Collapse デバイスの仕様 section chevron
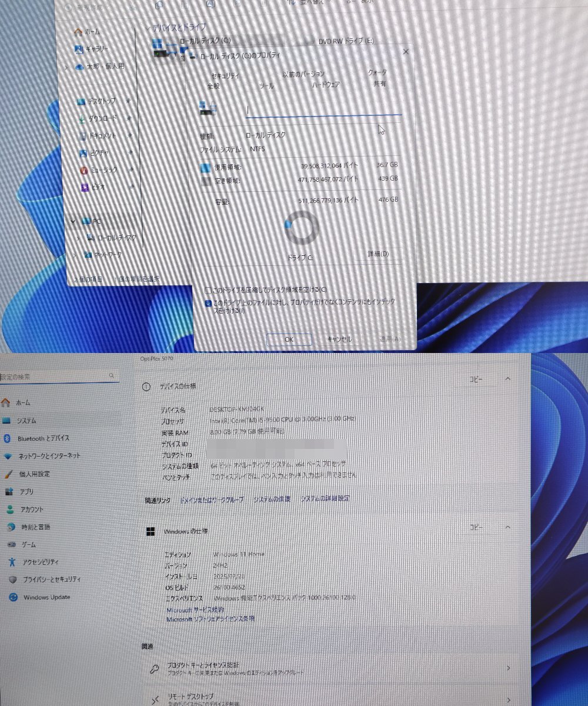This screenshot has width=588, height=706. coord(508,379)
